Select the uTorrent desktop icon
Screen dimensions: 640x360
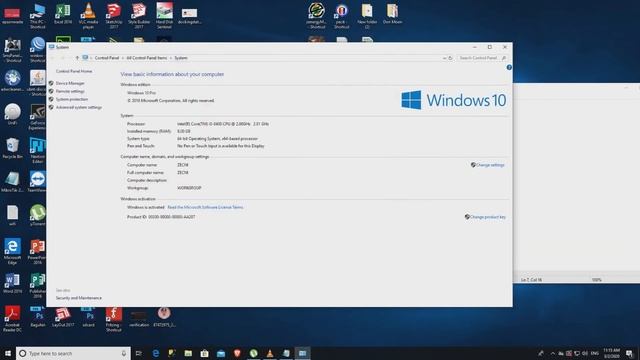point(37,216)
